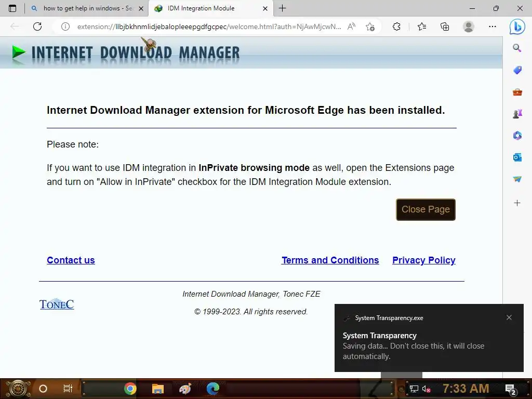
Task: Open the sidebar Microsoft 365 icon
Action: (517, 136)
